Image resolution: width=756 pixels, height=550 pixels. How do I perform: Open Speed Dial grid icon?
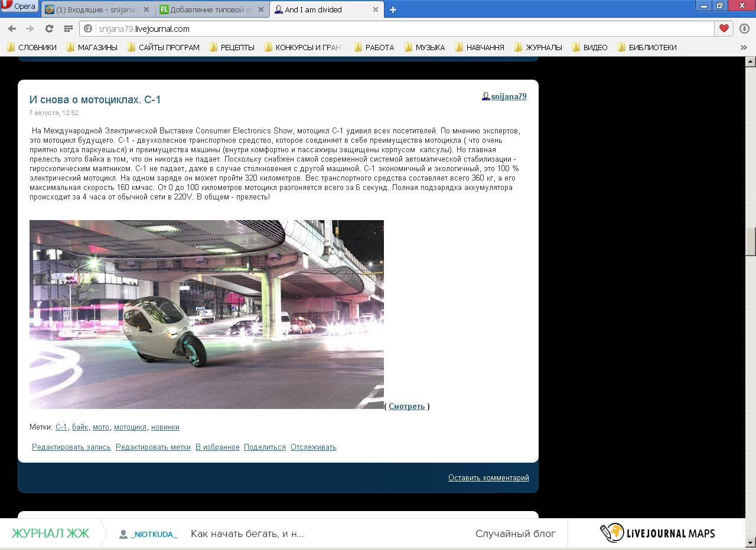click(68, 28)
